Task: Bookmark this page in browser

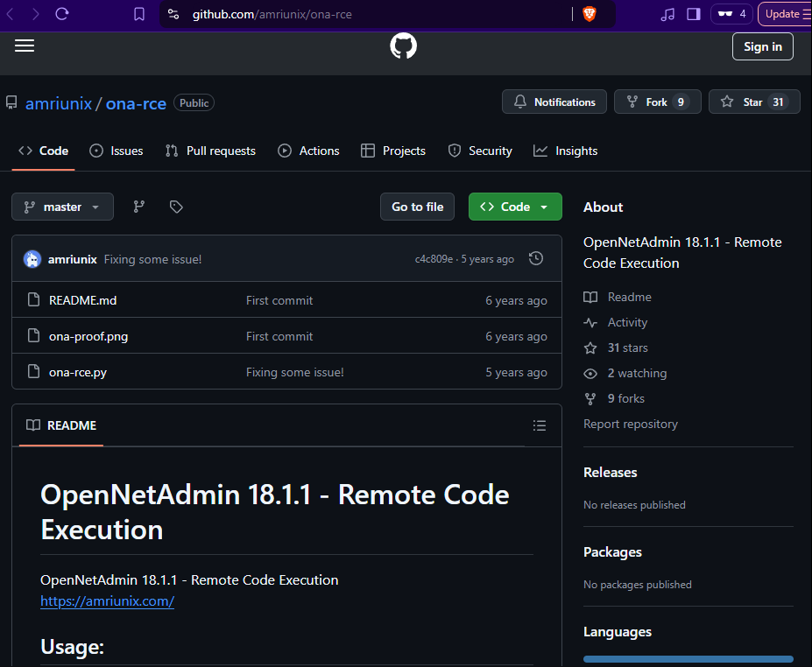Action: click(139, 14)
